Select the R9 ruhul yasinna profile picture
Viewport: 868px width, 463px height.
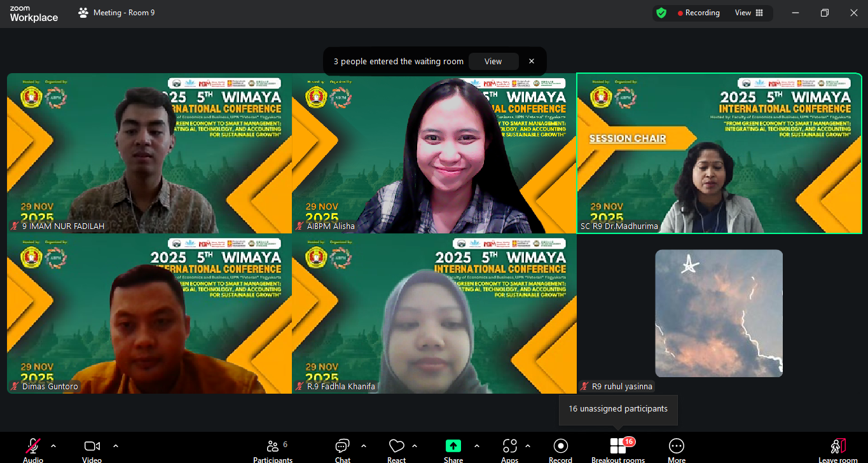tap(719, 313)
